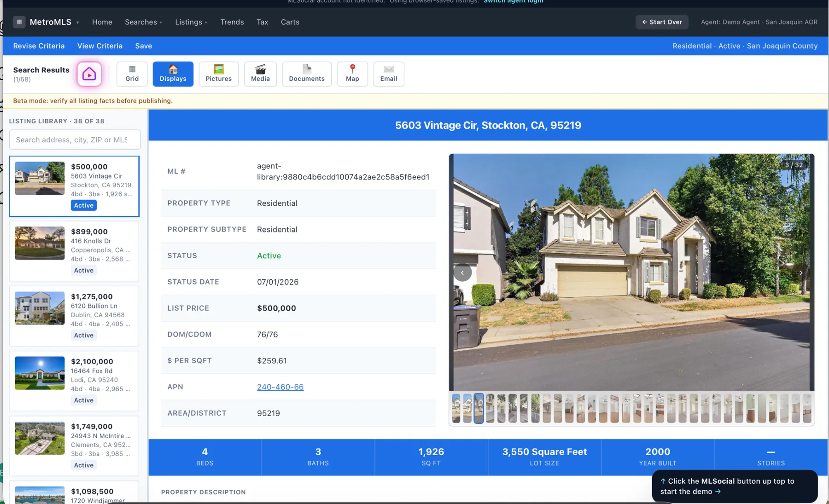This screenshot has height=504, width=829.
Task: Open the Searches dropdown menu
Action: coord(143,22)
